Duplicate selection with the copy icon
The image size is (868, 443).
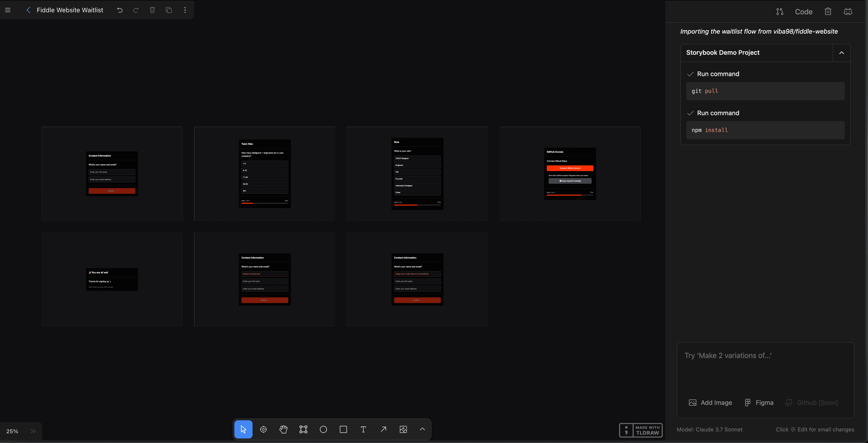click(x=169, y=10)
